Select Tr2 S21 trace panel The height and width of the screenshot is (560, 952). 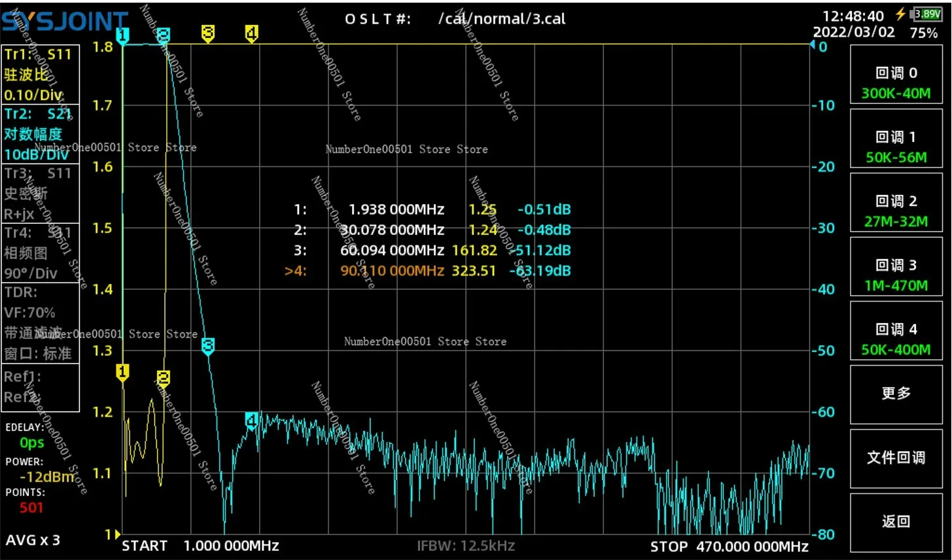click(x=40, y=134)
